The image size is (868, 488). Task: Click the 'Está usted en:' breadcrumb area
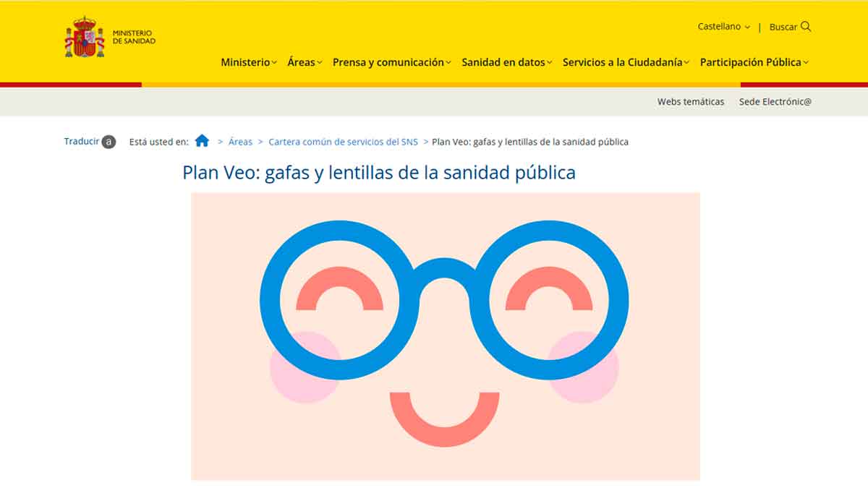[x=158, y=142]
